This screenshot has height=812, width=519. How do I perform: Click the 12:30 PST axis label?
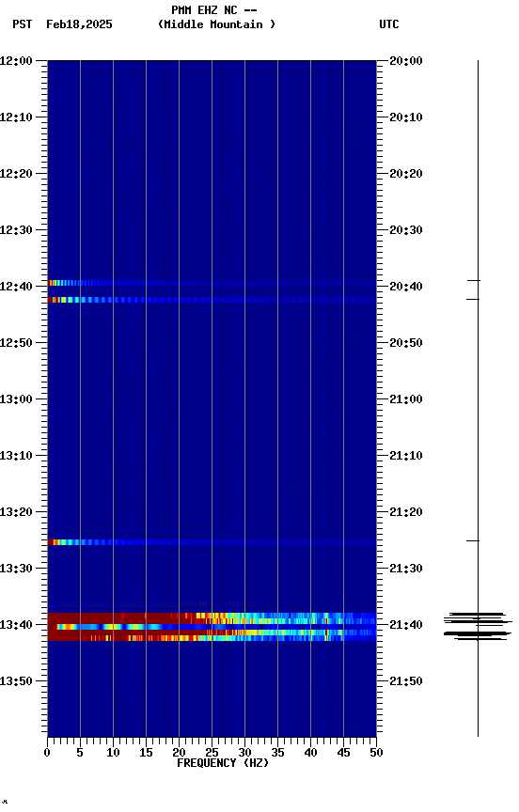pyautogui.click(x=16, y=230)
